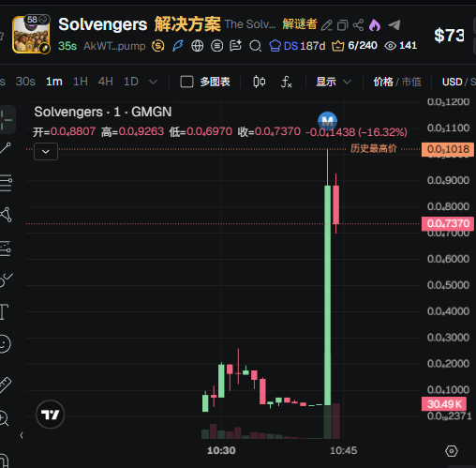Open the 显示 display dropdown

tap(334, 82)
